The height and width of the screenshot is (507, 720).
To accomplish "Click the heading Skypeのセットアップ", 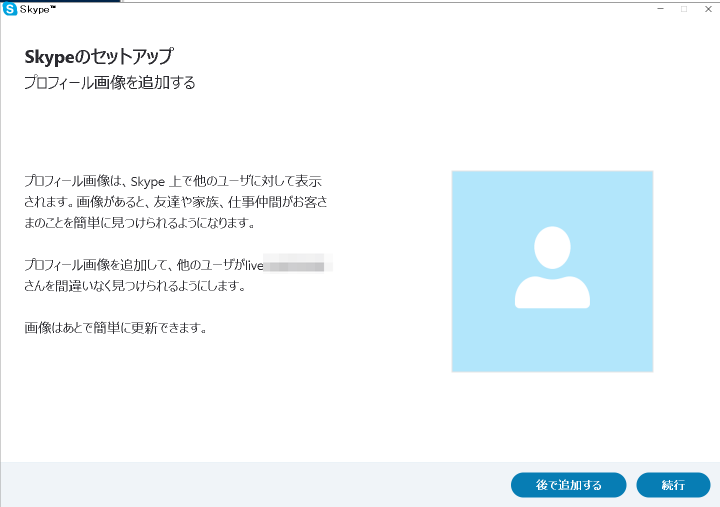I will click(99, 57).
